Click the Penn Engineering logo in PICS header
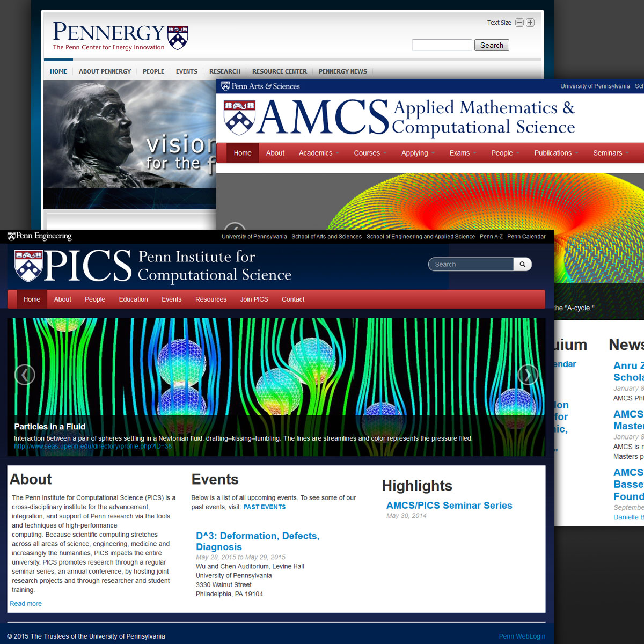 39,236
